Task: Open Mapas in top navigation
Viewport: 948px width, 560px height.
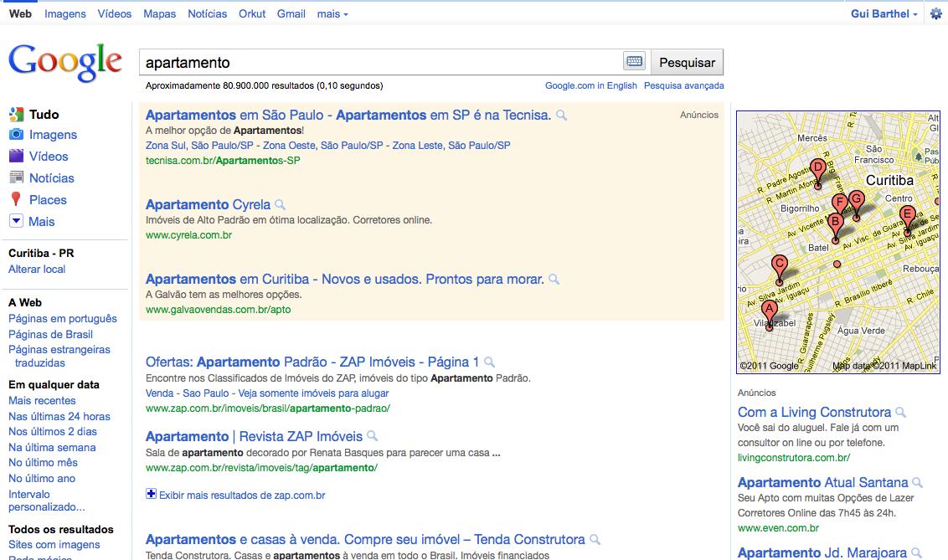Action: pos(160,13)
